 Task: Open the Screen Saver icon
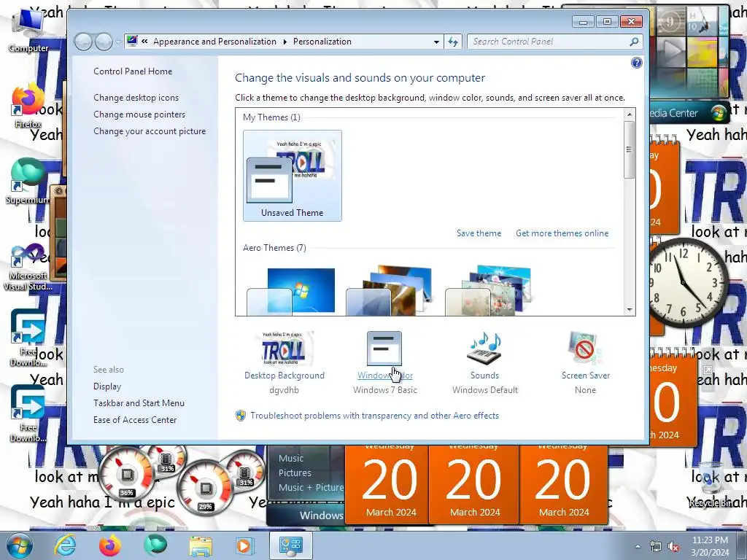coord(585,349)
